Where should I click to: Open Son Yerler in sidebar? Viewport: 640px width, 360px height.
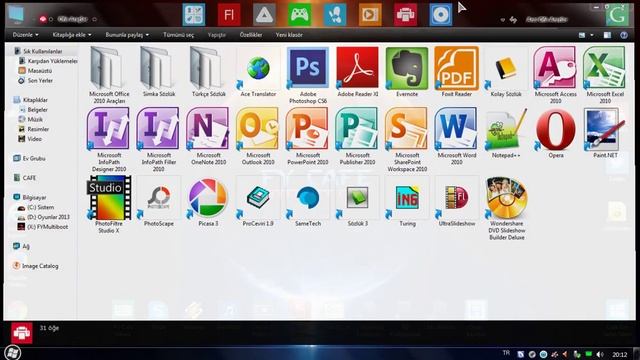36,80
